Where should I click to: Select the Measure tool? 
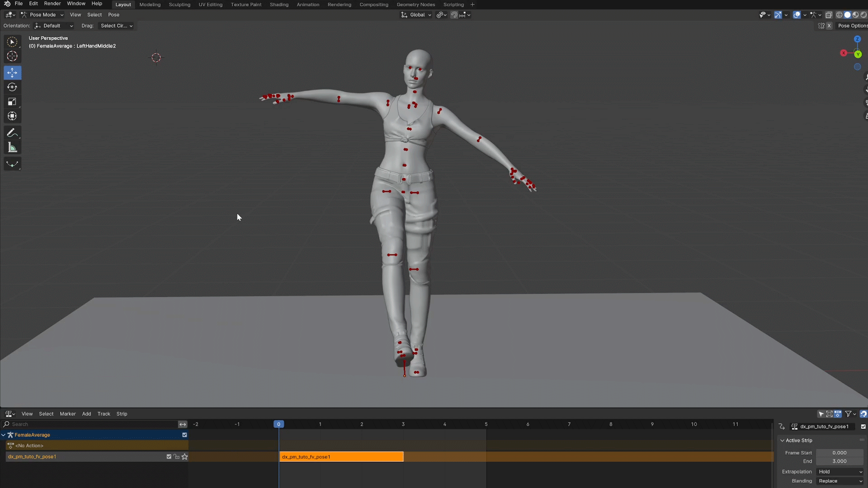click(12, 148)
